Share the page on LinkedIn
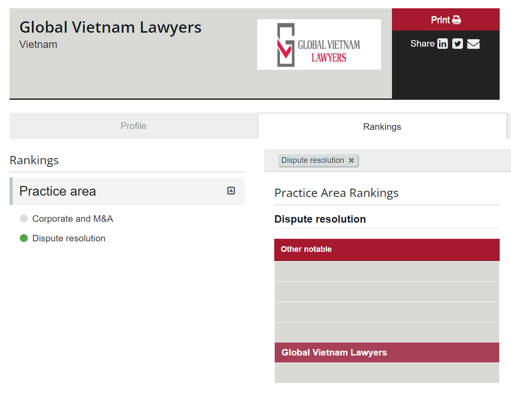The width and height of the screenshot is (511, 420). (443, 44)
